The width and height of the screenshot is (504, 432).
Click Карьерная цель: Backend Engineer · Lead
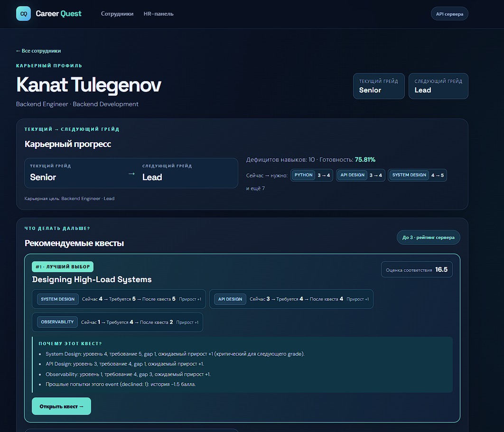tap(69, 199)
